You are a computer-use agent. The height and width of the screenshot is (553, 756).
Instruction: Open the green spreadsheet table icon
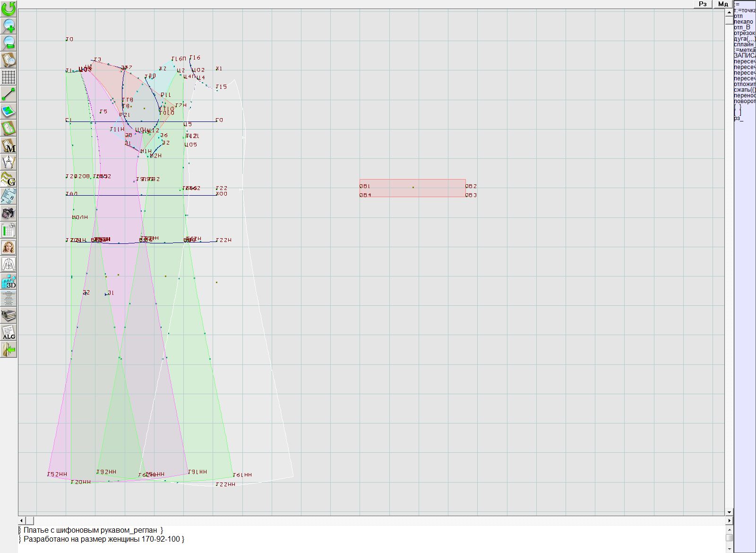9,231
